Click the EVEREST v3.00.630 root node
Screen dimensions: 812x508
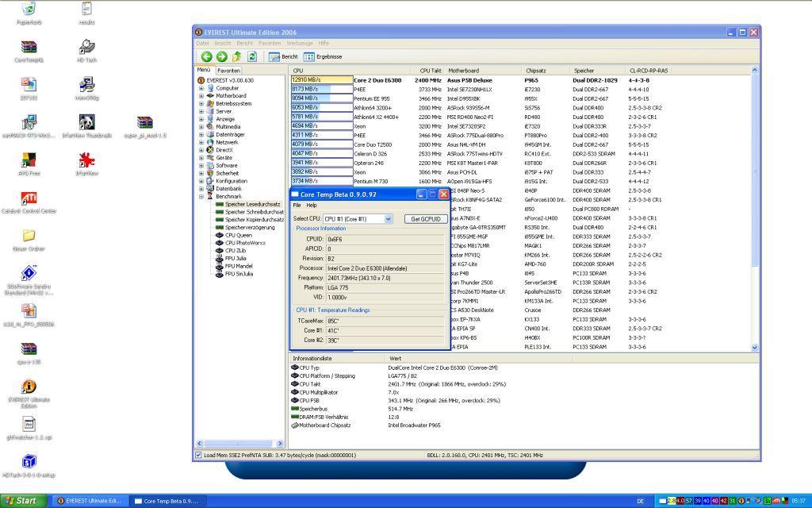pos(230,80)
